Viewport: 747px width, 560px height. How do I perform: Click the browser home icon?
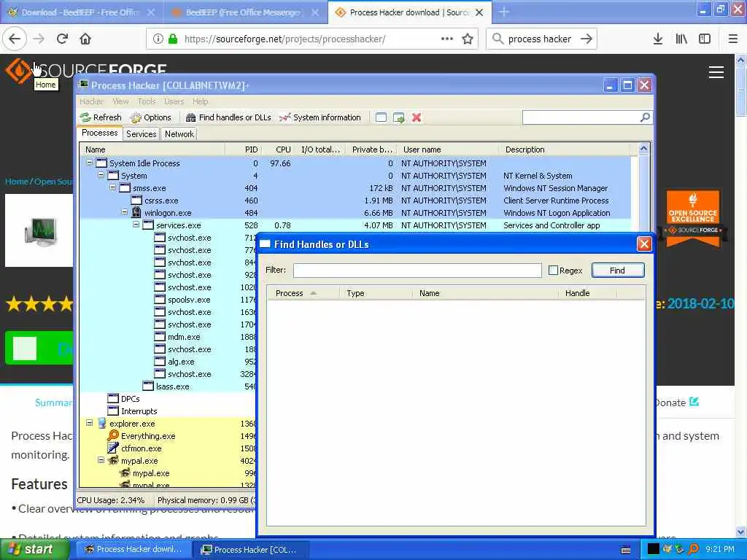click(85, 39)
